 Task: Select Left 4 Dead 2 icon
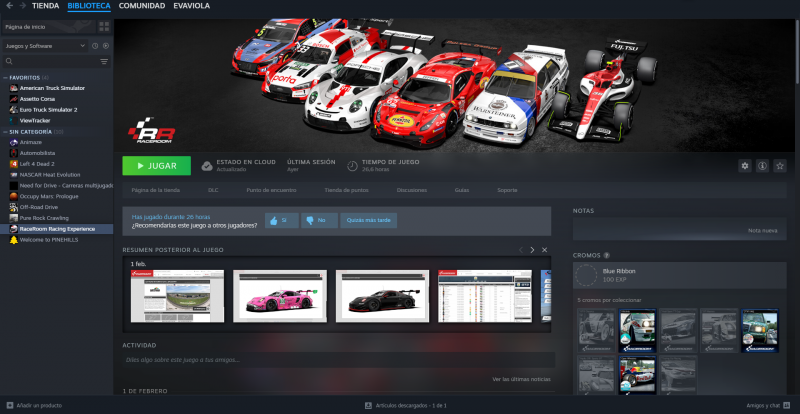click(14, 164)
